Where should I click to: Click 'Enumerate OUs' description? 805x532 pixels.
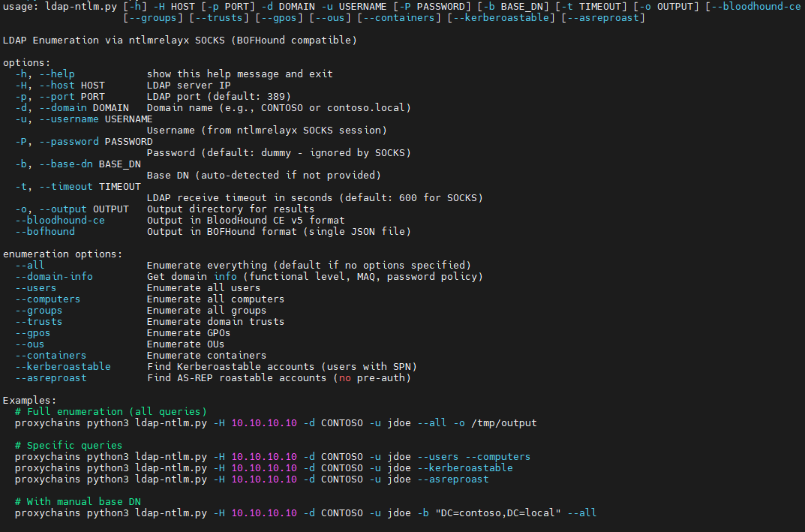coord(186,344)
